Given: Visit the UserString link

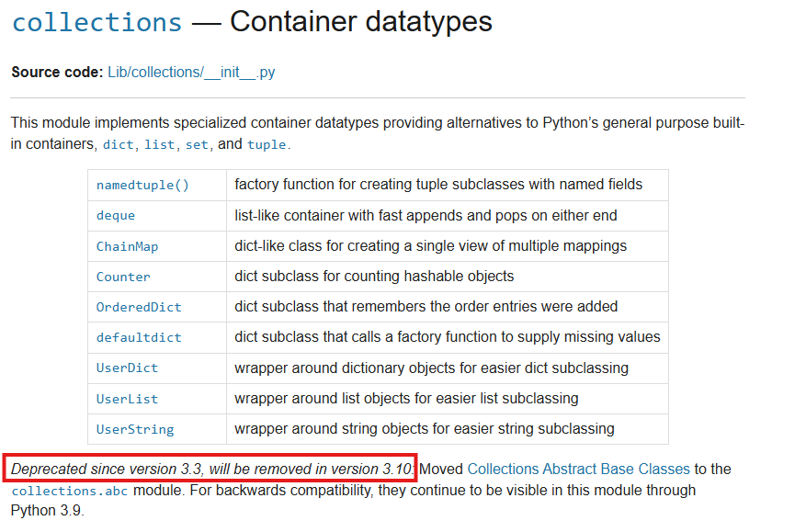Looking at the screenshot, I should pos(135,429).
